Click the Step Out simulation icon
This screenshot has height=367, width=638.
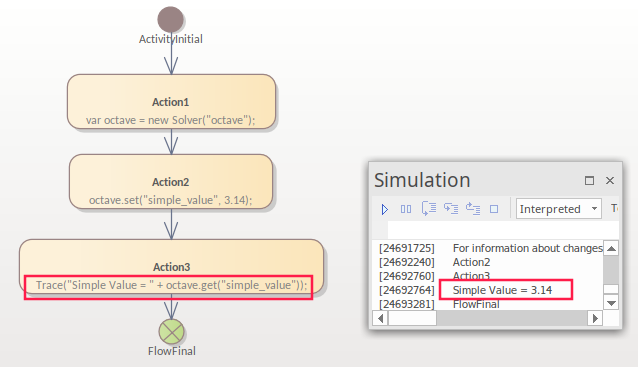[x=473, y=208]
